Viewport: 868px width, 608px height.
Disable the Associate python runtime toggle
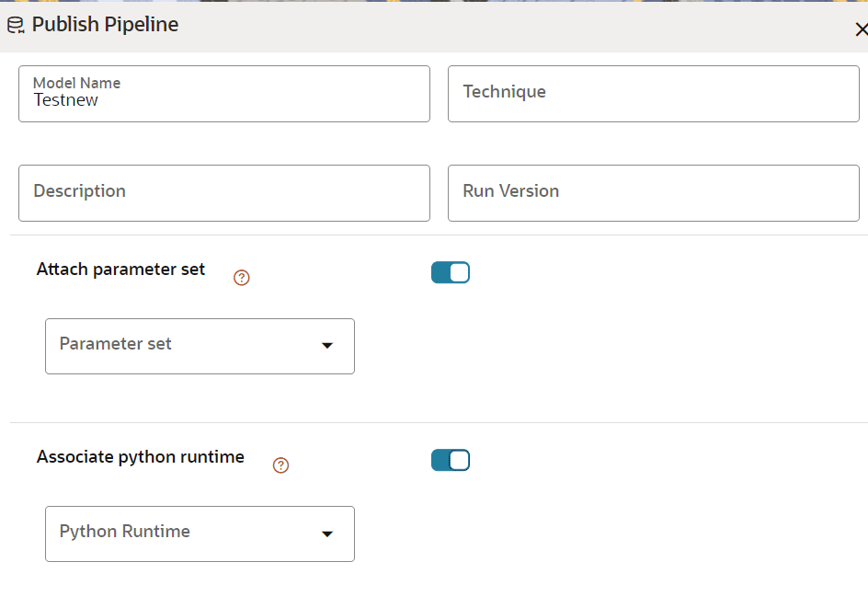[x=450, y=460]
